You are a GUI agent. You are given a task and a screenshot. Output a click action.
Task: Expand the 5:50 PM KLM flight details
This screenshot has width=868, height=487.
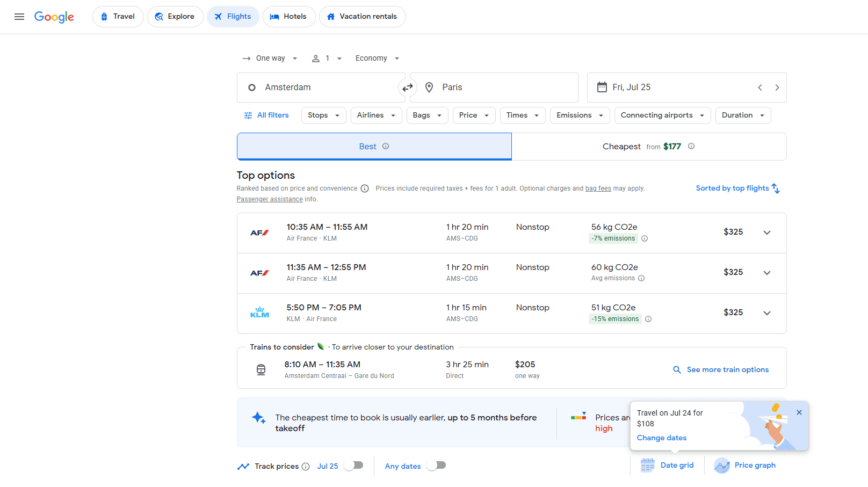(x=767, y=313)
